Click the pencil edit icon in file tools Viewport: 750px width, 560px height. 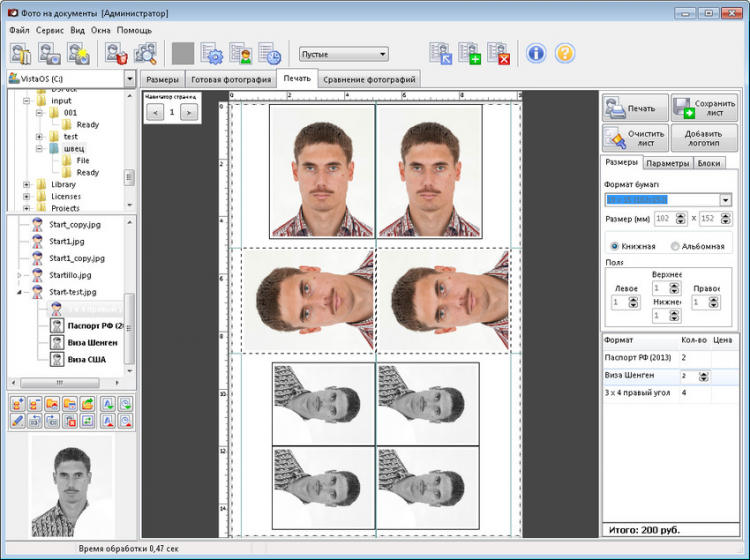point(17,421)
